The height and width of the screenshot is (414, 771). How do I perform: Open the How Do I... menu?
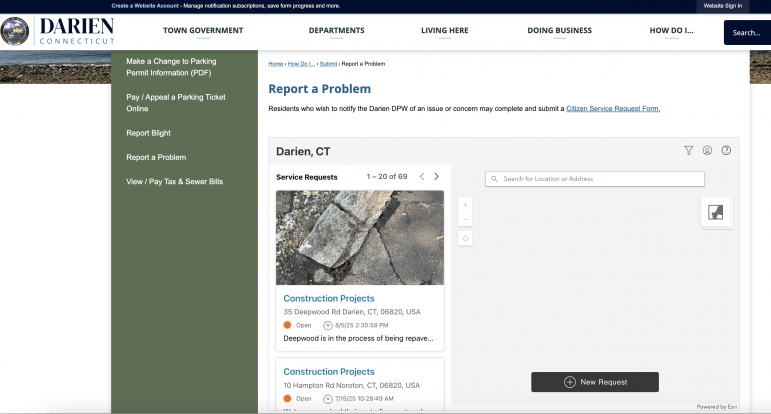point(671,30)
